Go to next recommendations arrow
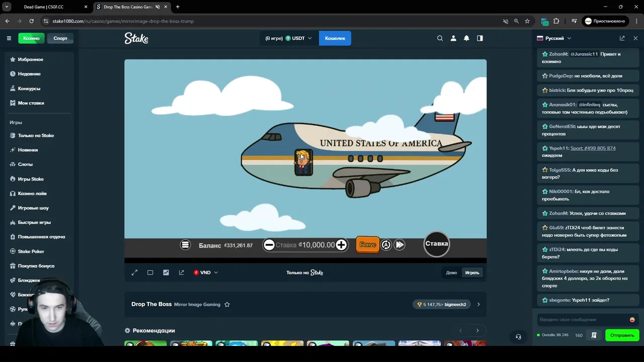The width and height of the screenshot is (644, 362). tap(477, 330)
